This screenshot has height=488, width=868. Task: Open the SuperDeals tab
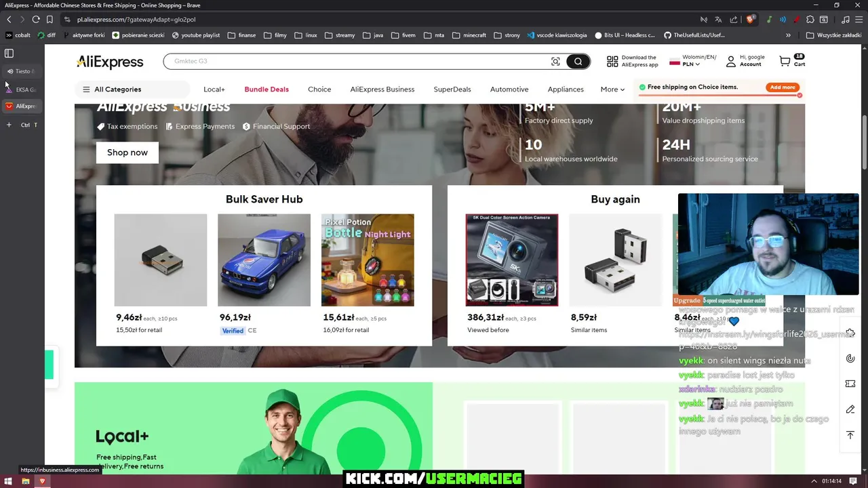pos(452,89)
